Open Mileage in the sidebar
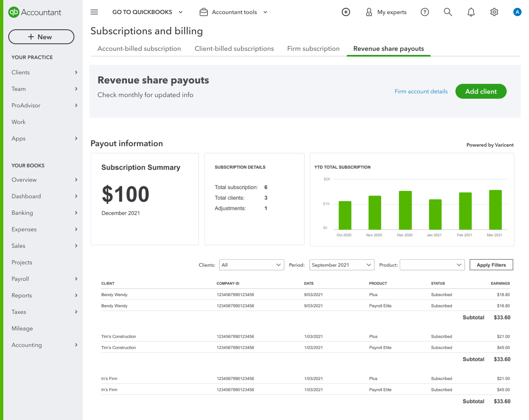Screen dimensions: 529x420 22,328
